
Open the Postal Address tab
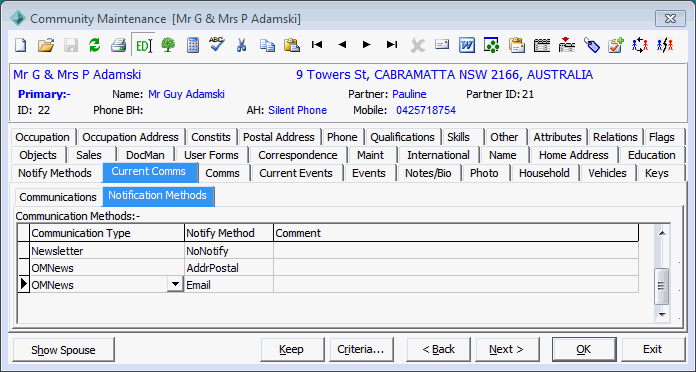click(x=279, y=137)
